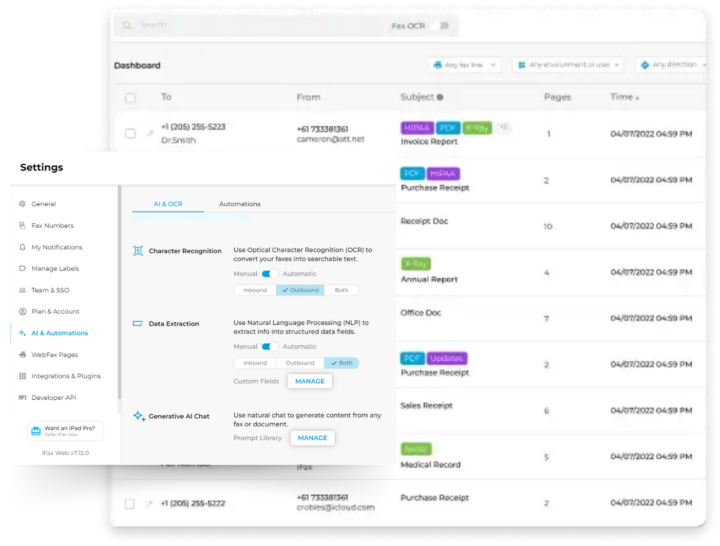Switch to the Automations tab

tap(239, 204)
